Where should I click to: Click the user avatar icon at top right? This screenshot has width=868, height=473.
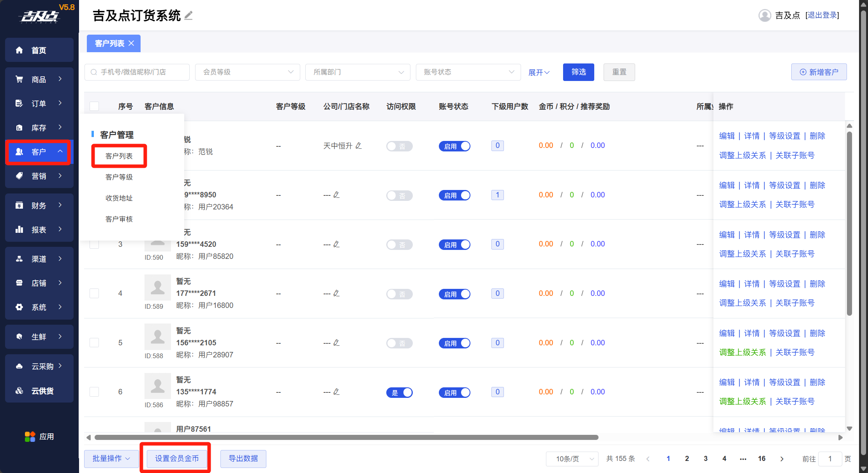tap(764, 16)
